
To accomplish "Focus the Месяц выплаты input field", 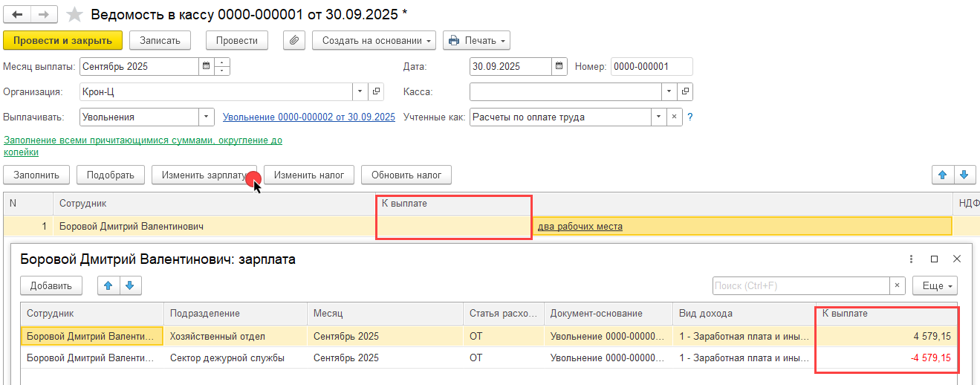I will (x=138, y=66).
